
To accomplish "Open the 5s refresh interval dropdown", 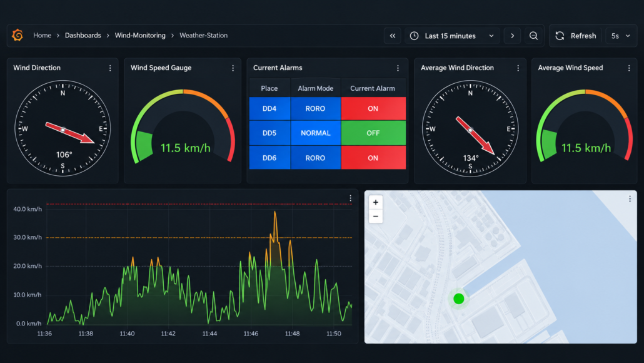I will tap(621, 36).
